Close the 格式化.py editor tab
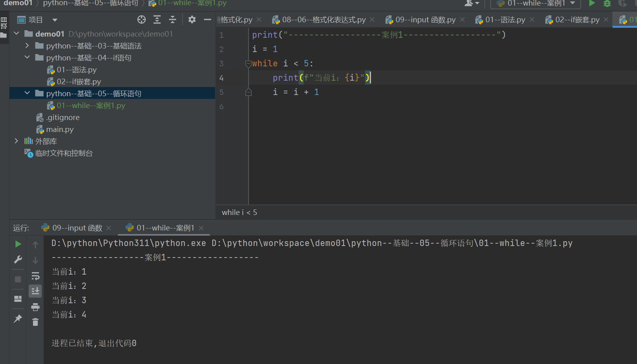This screenshot has width=637, height=364. pyautogui.click(x=259, y=19)
